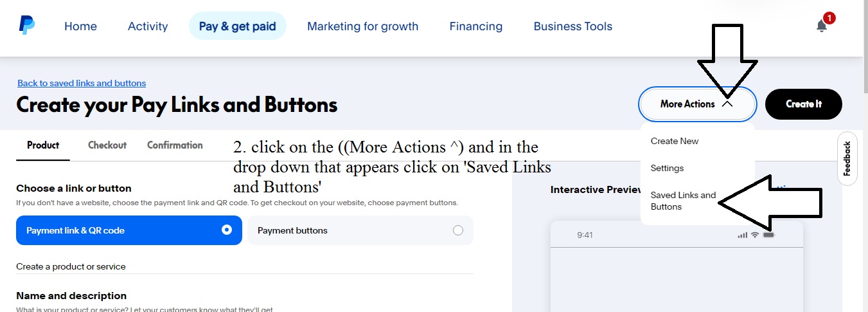Open Saved Links and Buttons menu entry

[x=683, y=201]
